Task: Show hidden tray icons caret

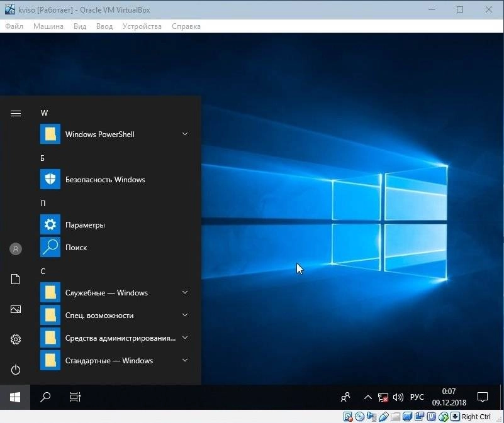Action: click(367, 398)
